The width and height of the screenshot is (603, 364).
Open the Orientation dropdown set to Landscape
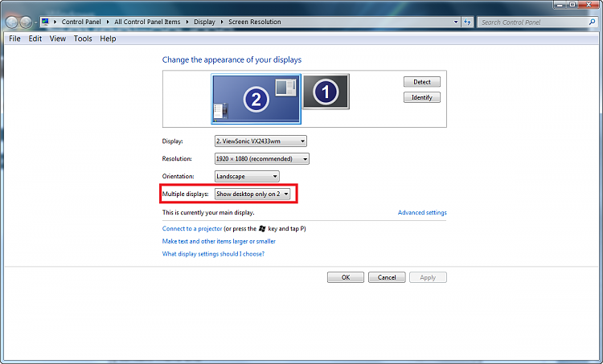click(x=247, y=177)
